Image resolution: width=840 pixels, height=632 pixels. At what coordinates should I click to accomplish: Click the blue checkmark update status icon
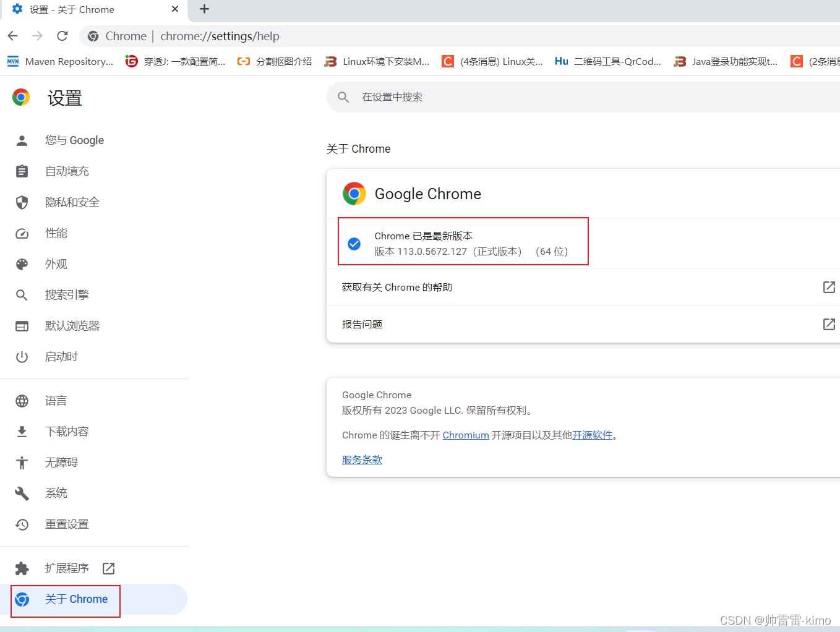click(x=354, y=244)
